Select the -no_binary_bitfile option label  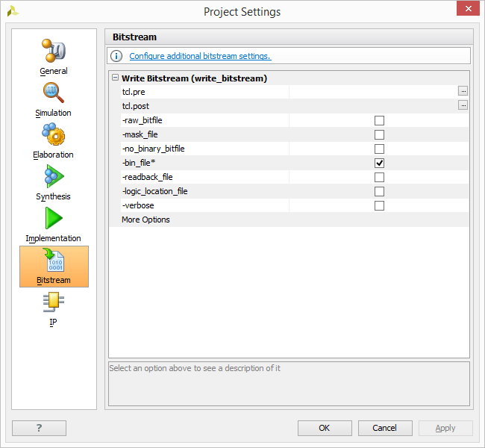154,149
